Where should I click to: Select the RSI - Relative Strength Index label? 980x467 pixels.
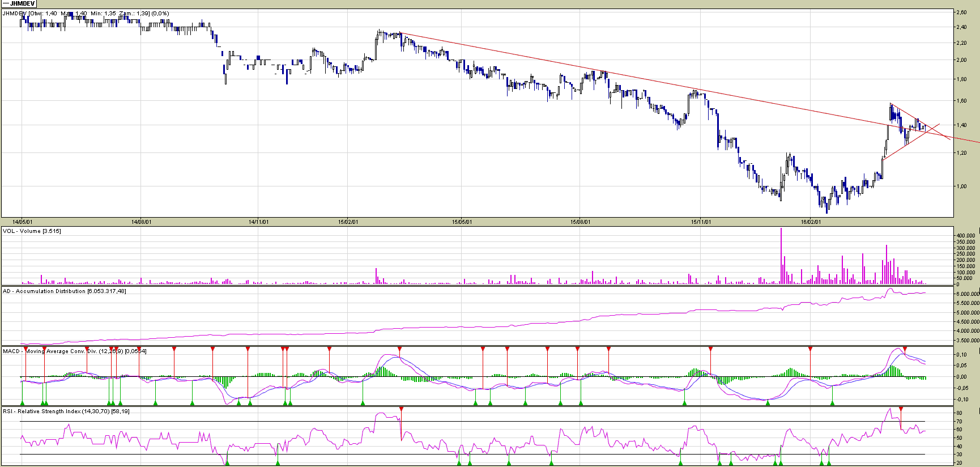(66, 411)
